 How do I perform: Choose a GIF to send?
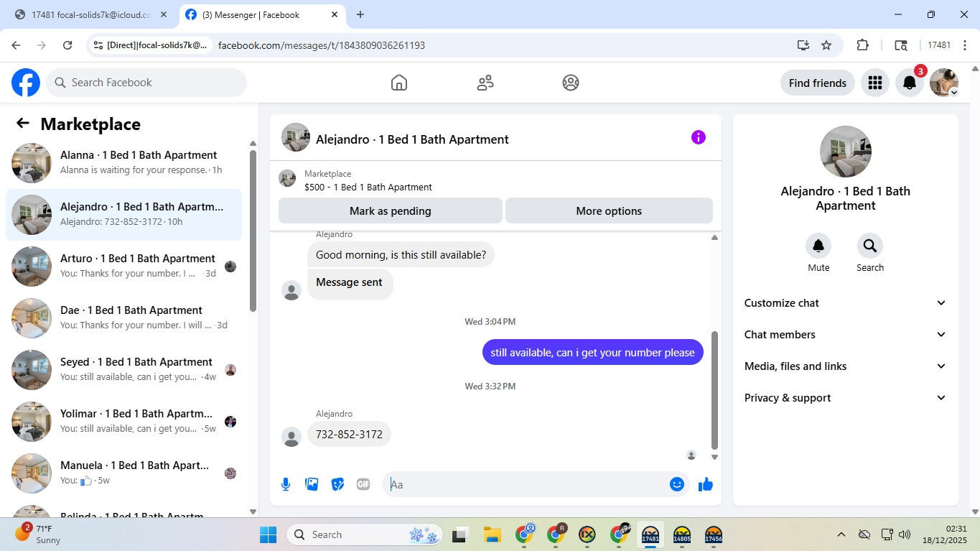click(x=363, y=484)
